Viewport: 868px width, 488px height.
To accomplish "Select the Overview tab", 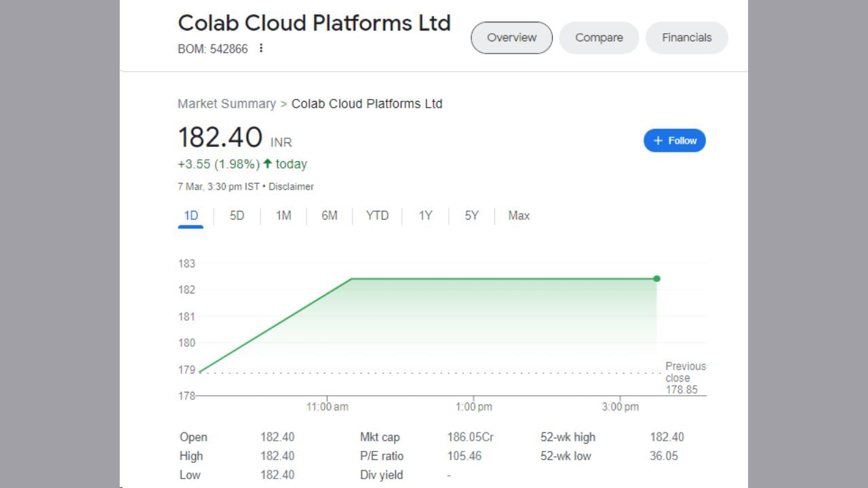I will [511, 38].
